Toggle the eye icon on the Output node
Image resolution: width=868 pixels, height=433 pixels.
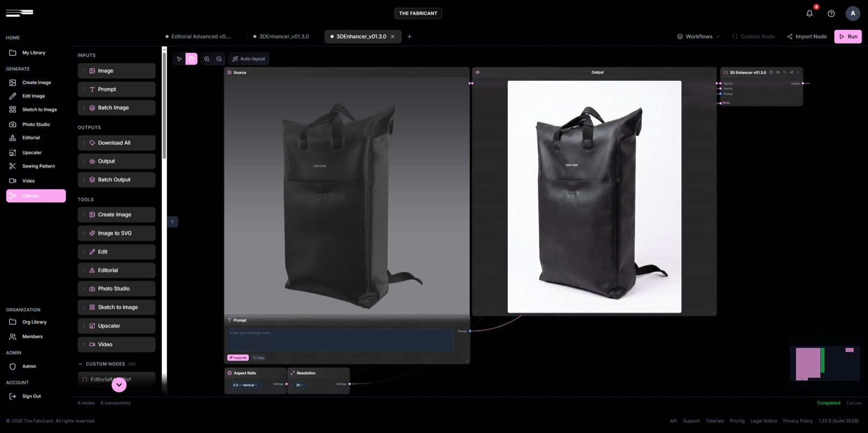[x=477, y=72]
